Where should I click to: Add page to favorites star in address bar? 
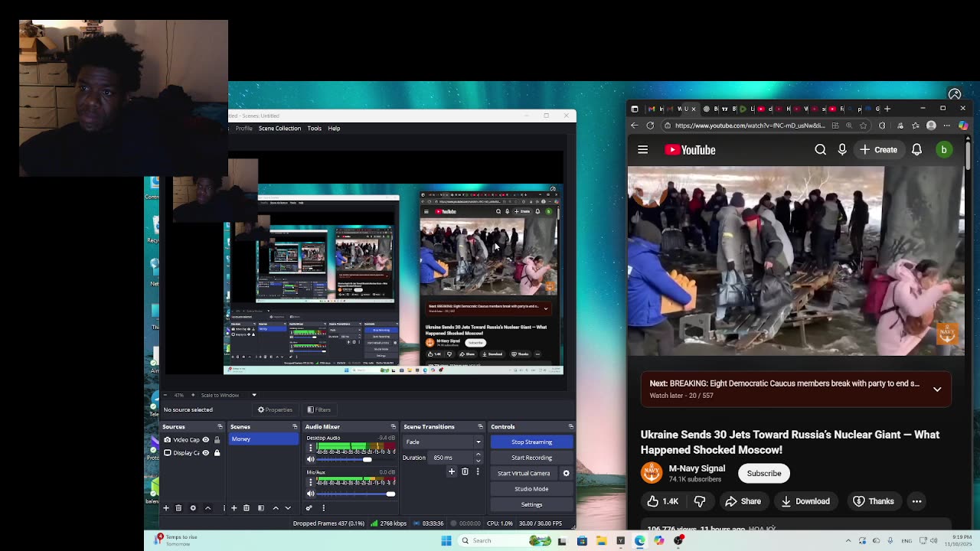click(x=864, y=126)
